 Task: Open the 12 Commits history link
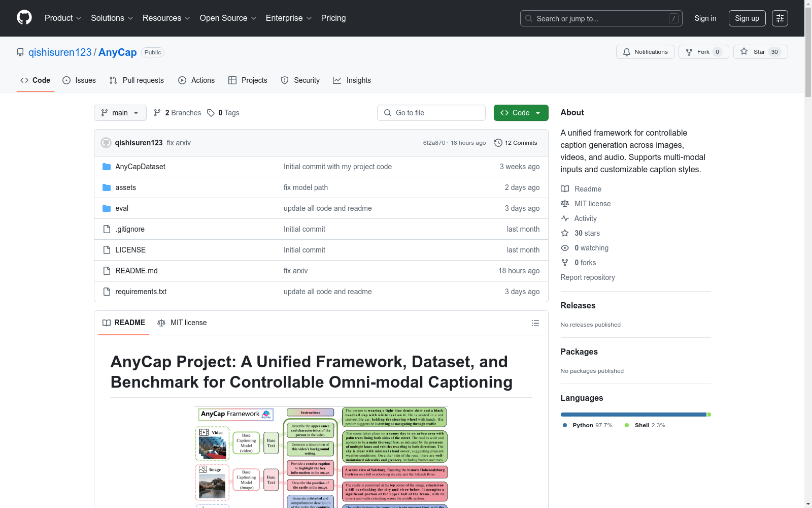tap(516, 143)
